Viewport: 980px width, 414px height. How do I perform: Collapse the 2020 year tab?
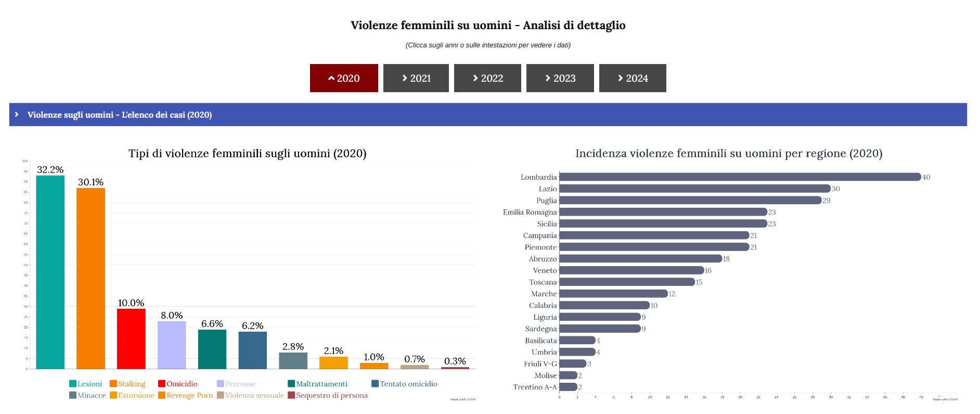pyautogui.click(x=344, y=78)
